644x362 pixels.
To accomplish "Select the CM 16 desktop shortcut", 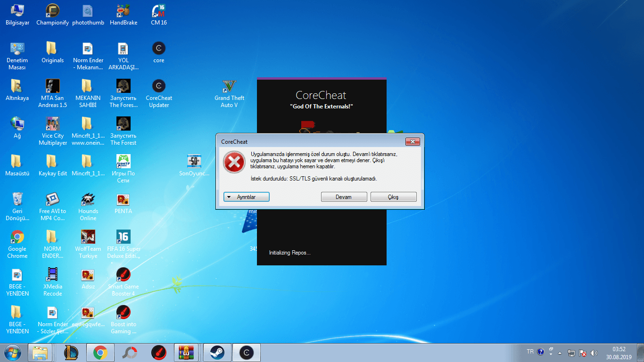I will click(x=159, y=15).
